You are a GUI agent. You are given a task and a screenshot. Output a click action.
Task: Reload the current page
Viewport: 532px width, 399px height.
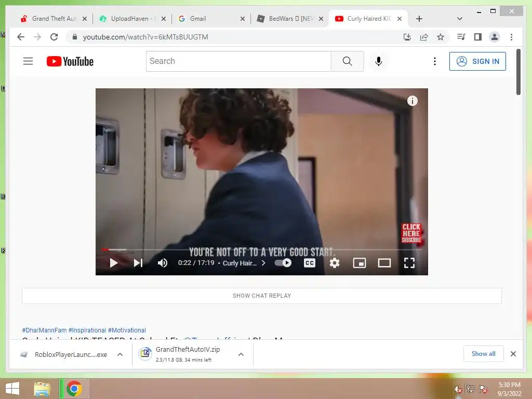54,37
